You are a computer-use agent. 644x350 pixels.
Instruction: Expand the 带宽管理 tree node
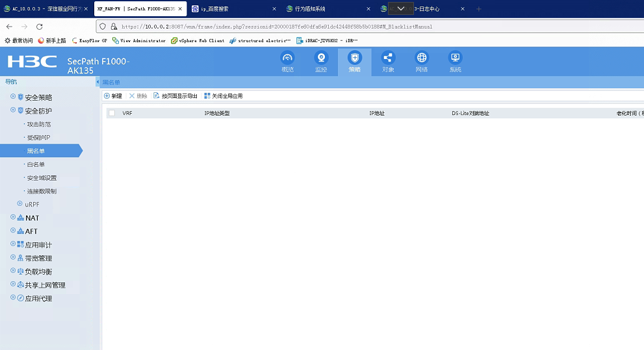(x=13, y=257)
